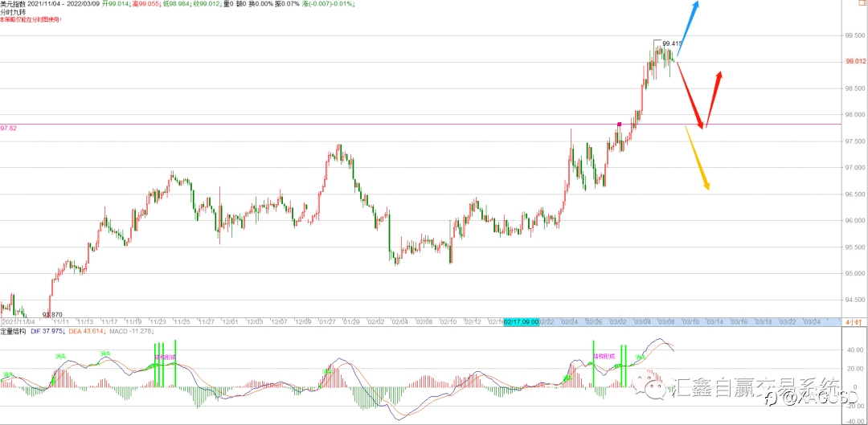Screen dimensions: 868x425
Task: Click the 02/24 date on time axis
Action: pyautogui.click(x=568, y=321)
